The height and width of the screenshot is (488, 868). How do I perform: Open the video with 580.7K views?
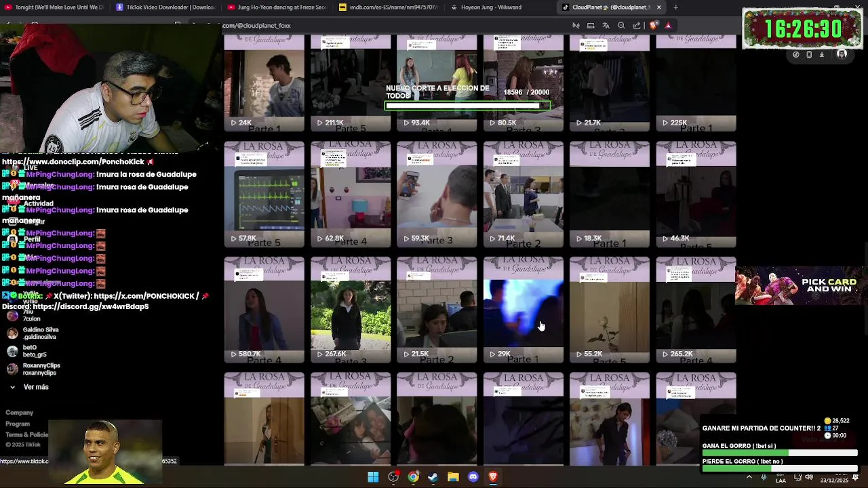coord(264,310)
